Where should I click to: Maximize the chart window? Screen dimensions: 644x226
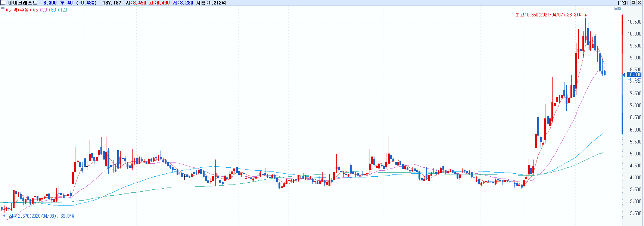point(633,3)
